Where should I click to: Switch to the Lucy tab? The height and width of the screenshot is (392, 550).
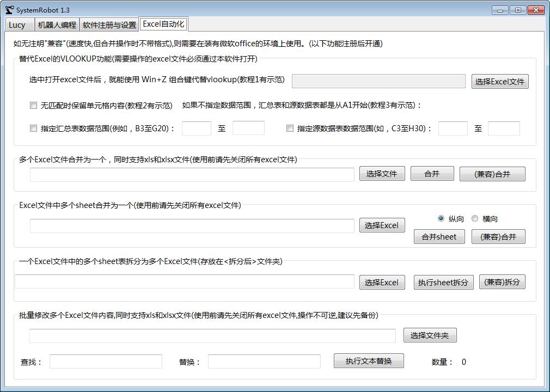coord(20,25)
